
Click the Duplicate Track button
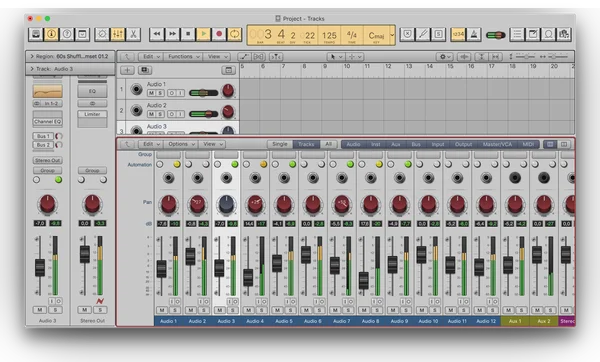point(145,70)
